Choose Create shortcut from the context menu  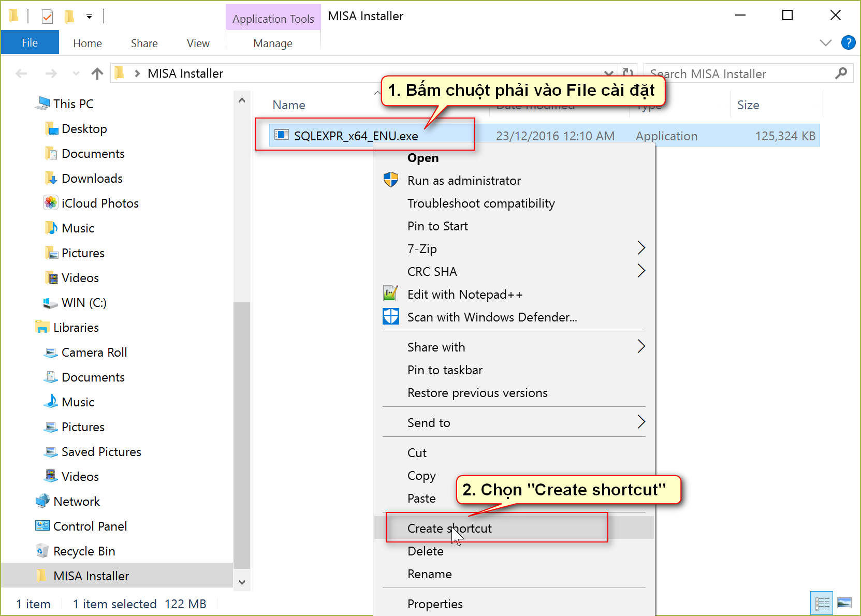[x=514, y=529]
